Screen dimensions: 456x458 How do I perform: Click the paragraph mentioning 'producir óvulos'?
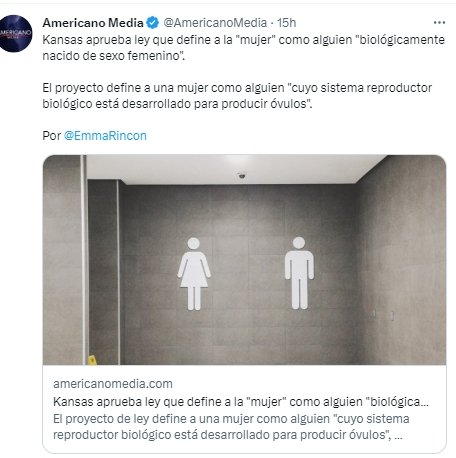237,96
